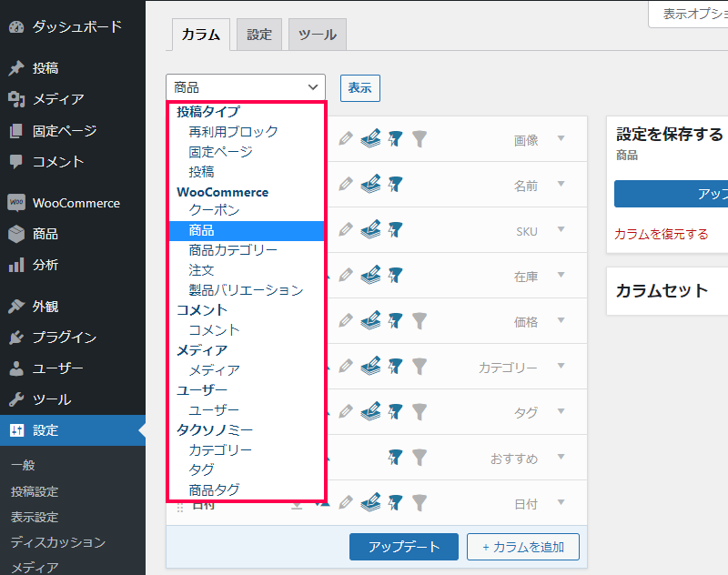Open 外観 in the admin sidebar
The width and height of the screenshot is (728, 575).
(73, 307)
